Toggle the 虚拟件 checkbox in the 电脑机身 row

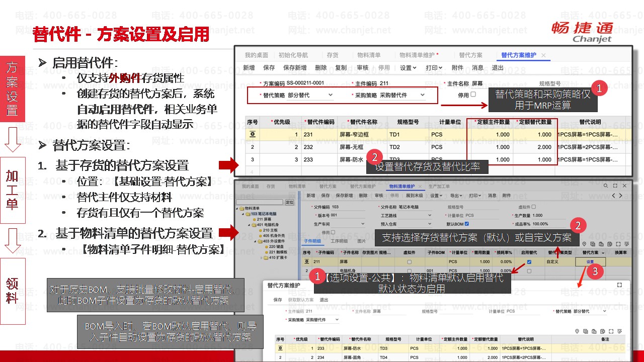409,270
